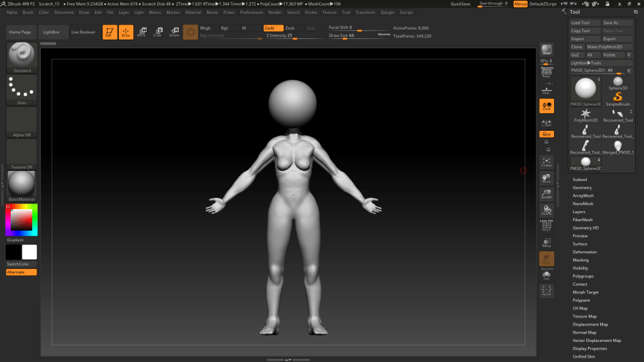Activate the Rotate transform mode icon
The height and width of the screenshot is (362, 644).
(x=174, y=32)
